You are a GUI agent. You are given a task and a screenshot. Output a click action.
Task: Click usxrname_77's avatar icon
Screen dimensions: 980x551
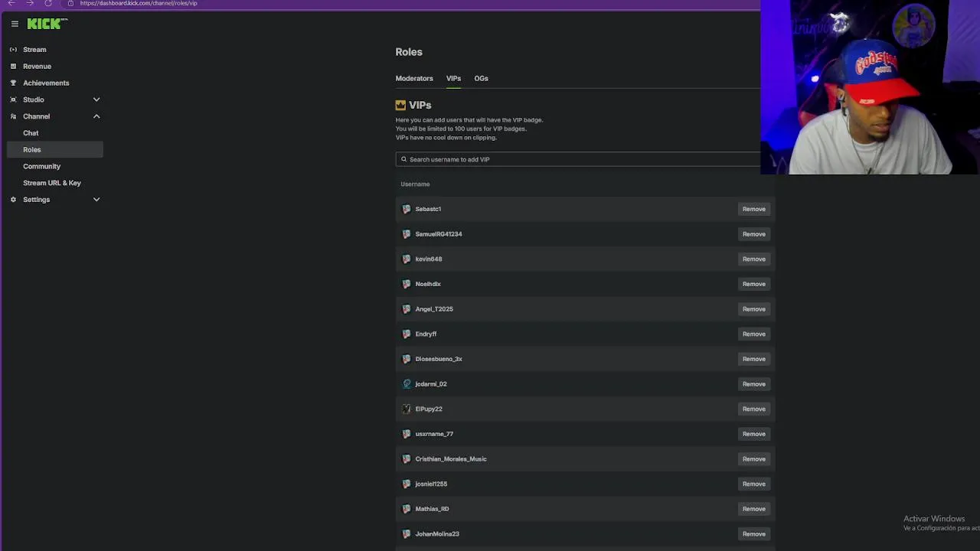407,434
